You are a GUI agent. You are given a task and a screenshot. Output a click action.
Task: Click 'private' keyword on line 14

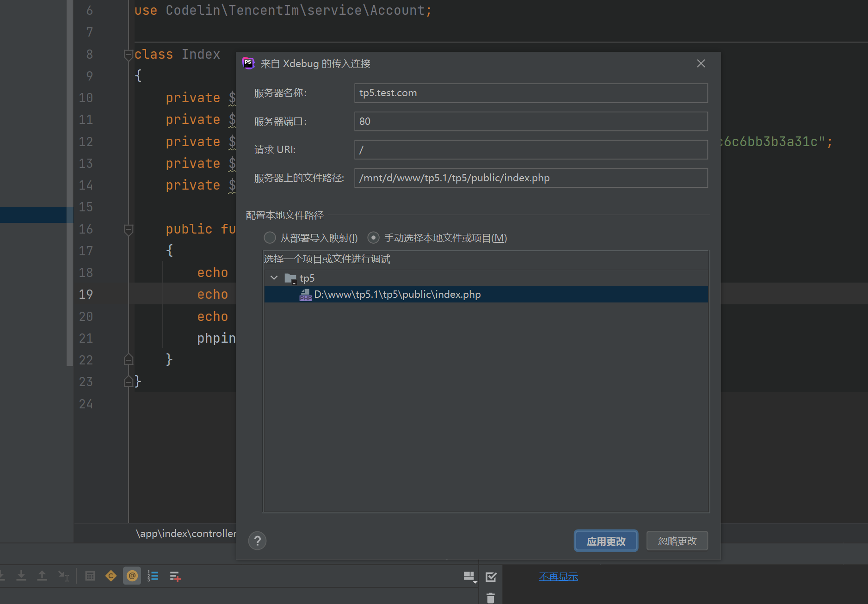193,185
